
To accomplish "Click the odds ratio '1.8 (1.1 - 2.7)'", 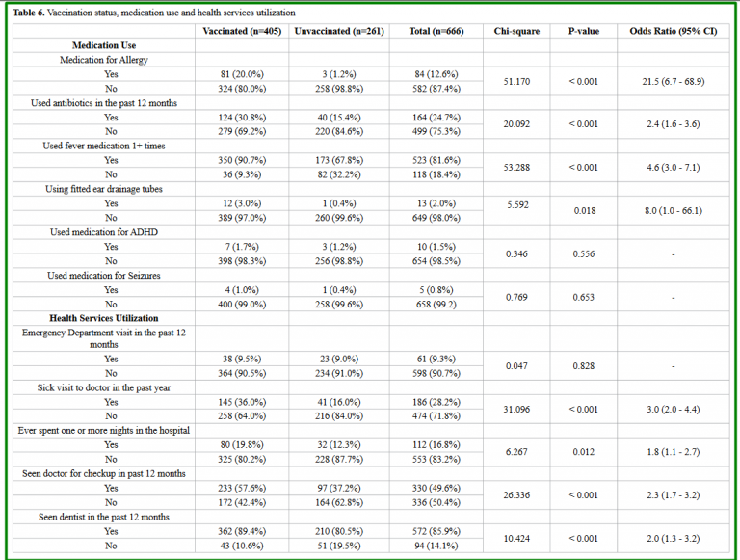I will 674,452.
